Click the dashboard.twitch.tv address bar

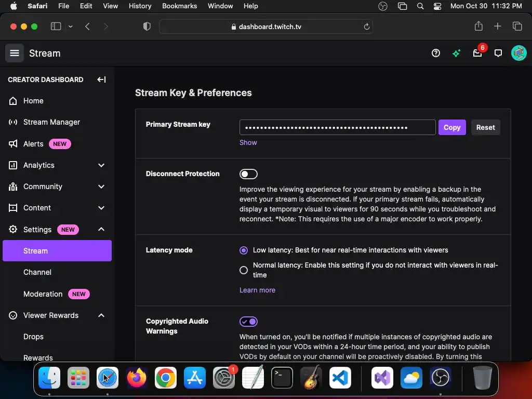tap(266, 26)
